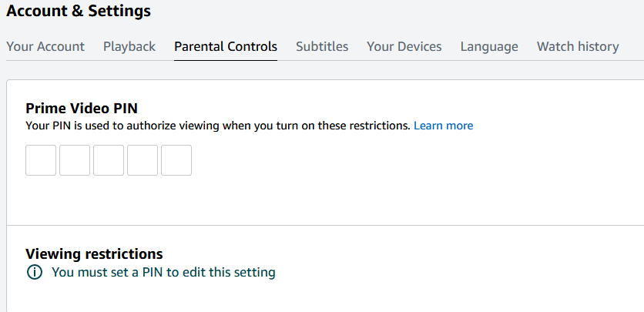
Task: Click the Viewing restrictions heading
Action: click(x=94, y=254)
